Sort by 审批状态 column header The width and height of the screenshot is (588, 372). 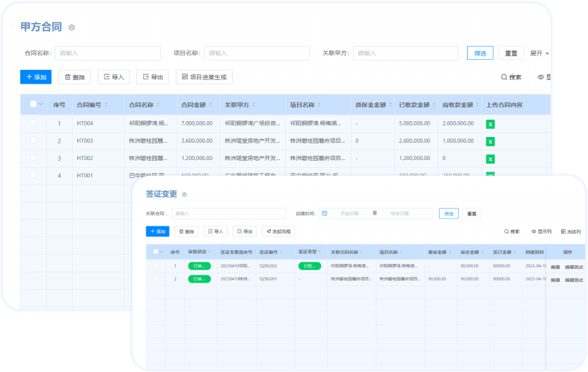click(198, 252)
